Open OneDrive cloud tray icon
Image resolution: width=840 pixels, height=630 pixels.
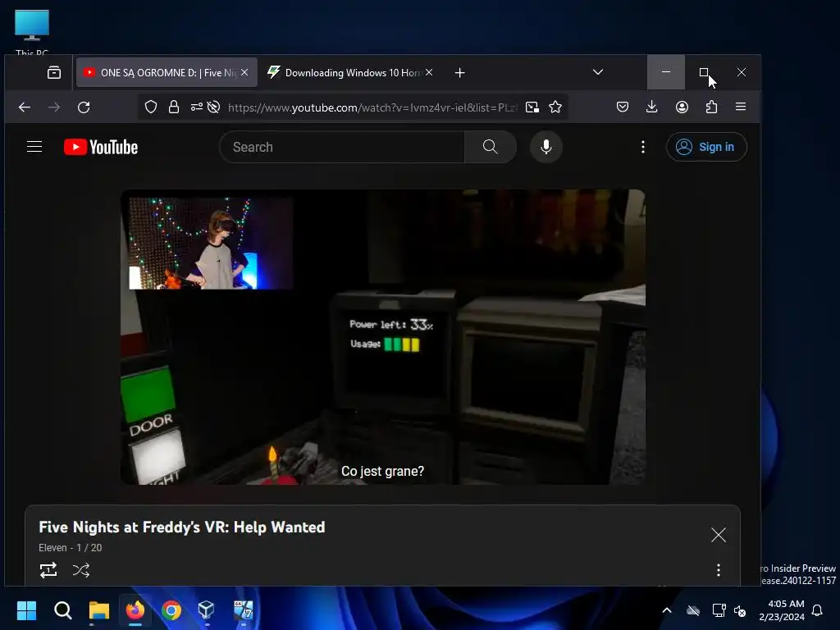(693, 610)
